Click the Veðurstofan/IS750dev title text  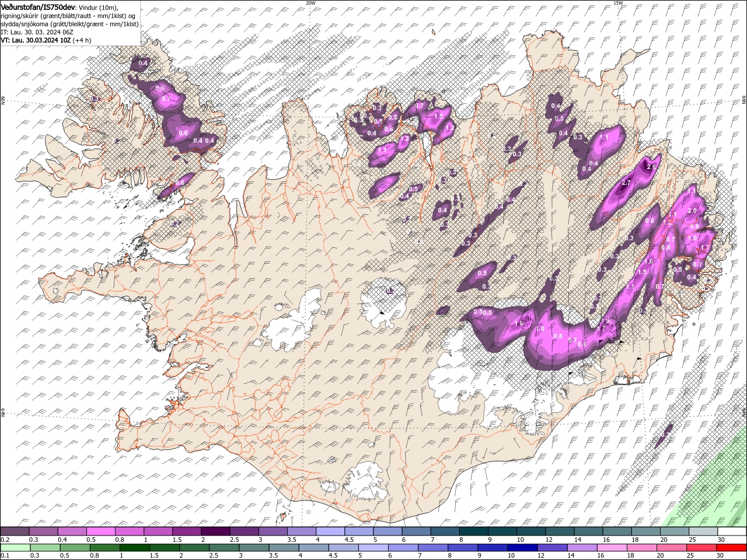pos(37,6)
